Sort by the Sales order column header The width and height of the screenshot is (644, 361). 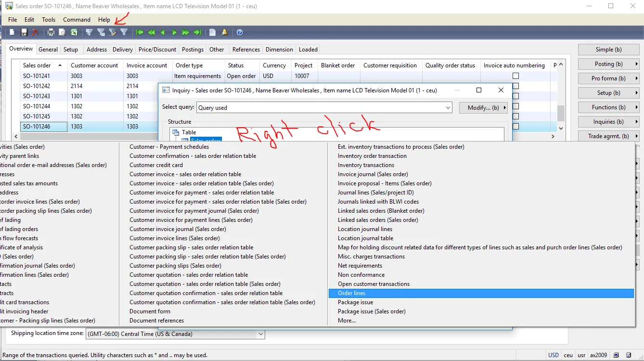coord(43,65)
